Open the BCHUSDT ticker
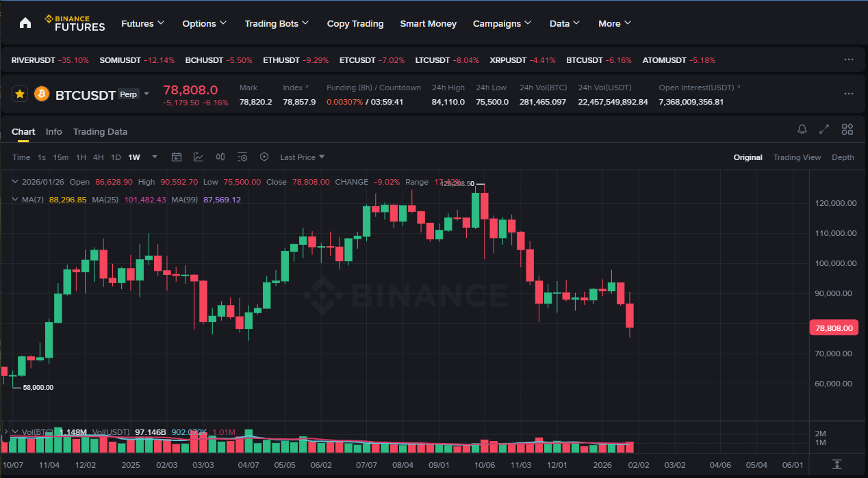Image resolution: width=868 pixels, height=478 pixels. 219,60
